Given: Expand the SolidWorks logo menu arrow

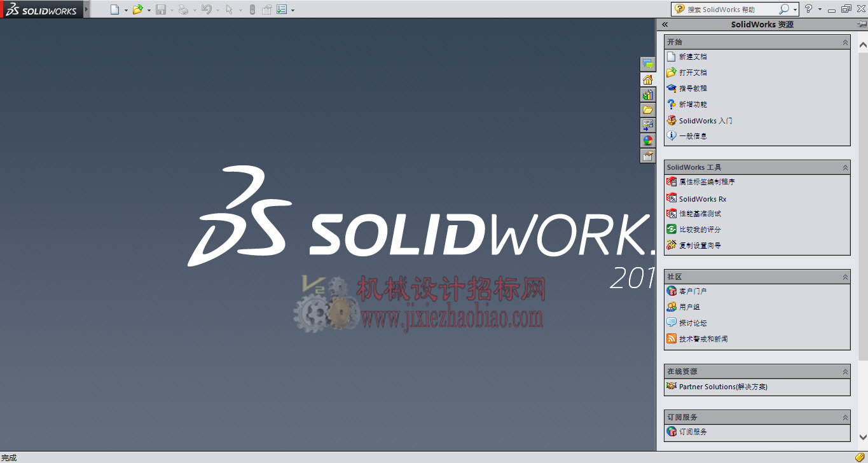Looking at the screenshot, I should point(87,10).
